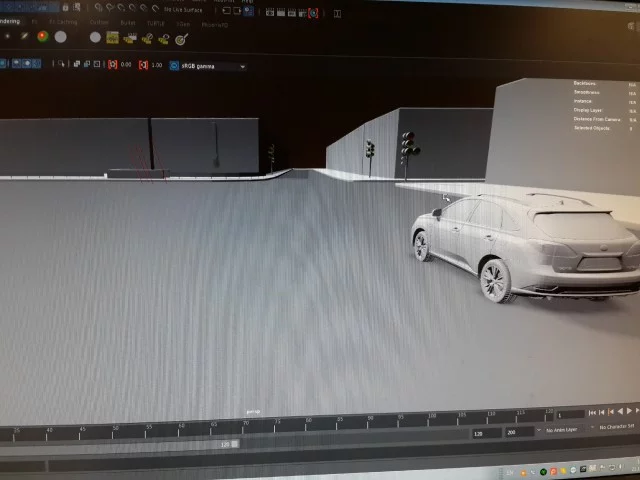This screenshot has height=480, width=640.
Task: Click the last snap magnet icon before No Live Surface
Action: (x=155, y=8)
